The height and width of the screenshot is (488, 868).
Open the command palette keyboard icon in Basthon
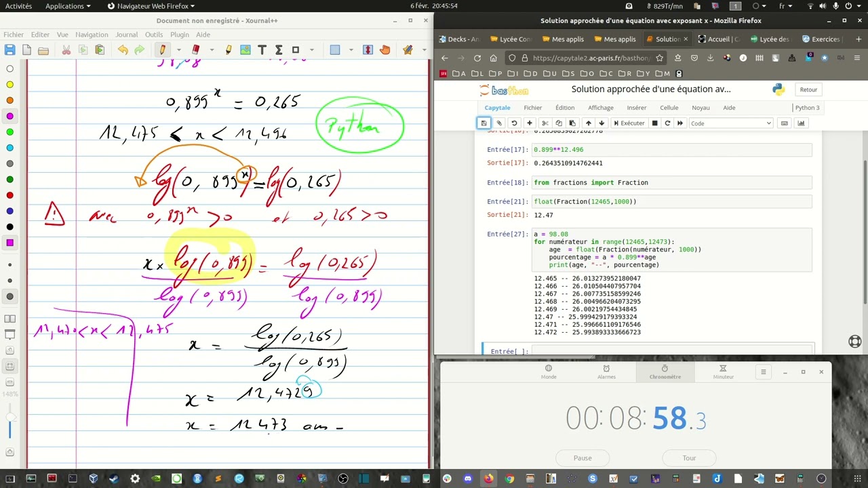click(785, 123)
